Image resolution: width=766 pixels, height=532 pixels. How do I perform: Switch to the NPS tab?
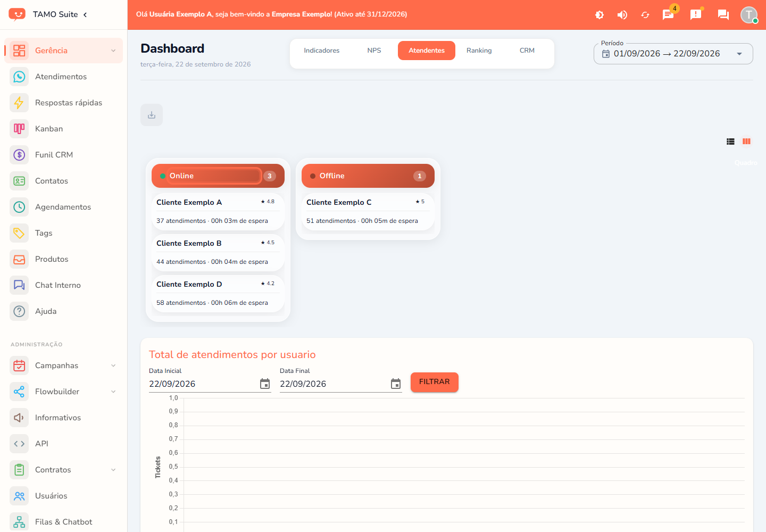point(374,51)
